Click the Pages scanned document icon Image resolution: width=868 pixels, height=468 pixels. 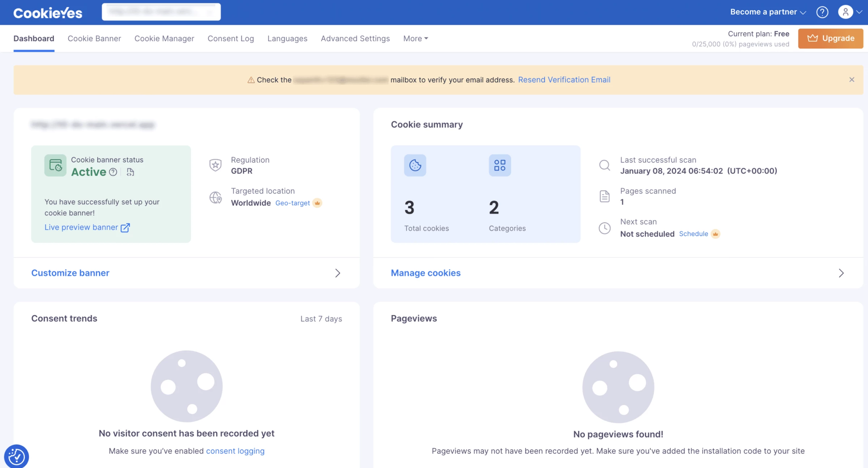click(605, 196)
